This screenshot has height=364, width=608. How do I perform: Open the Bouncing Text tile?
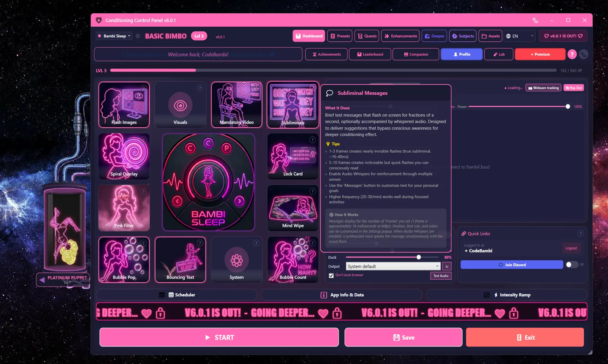click(180, 260)
